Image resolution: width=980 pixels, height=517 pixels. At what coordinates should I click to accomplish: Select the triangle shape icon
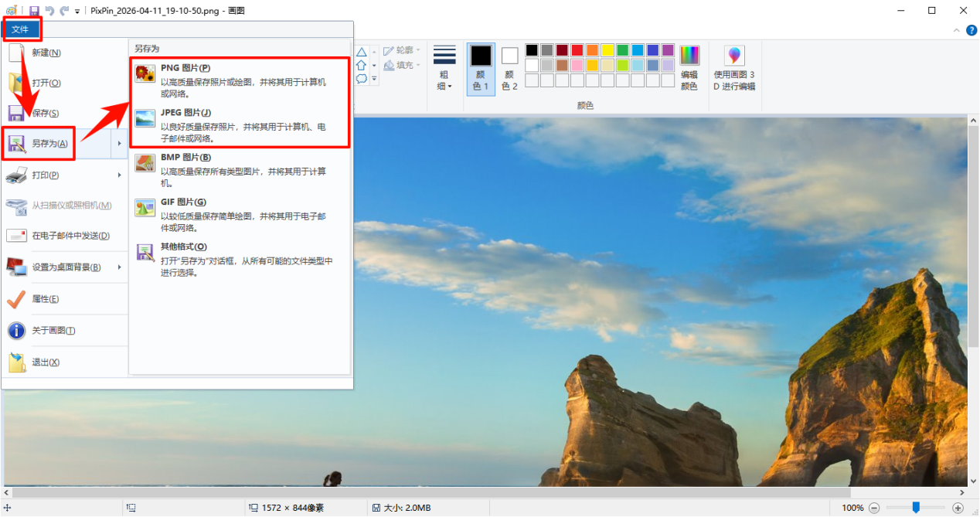pyautogui.click(x=362, y=53)
